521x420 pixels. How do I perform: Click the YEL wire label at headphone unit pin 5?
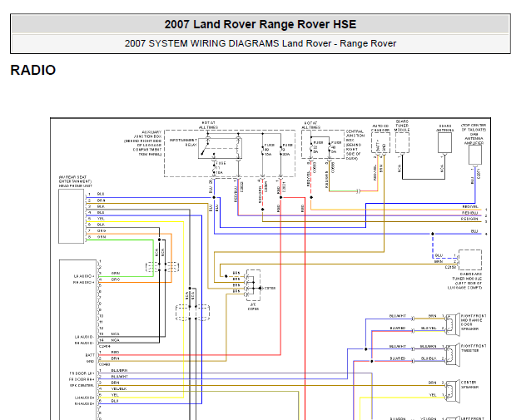pos(101,219)
